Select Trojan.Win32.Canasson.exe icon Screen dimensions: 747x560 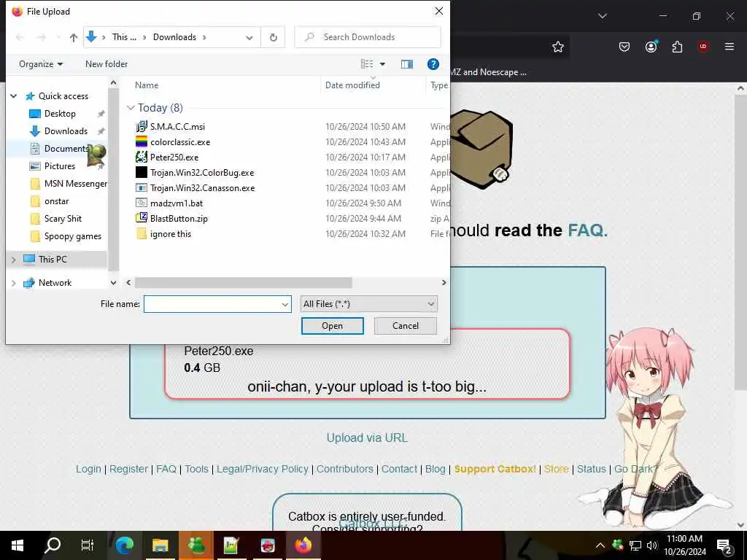coord(142,187)
